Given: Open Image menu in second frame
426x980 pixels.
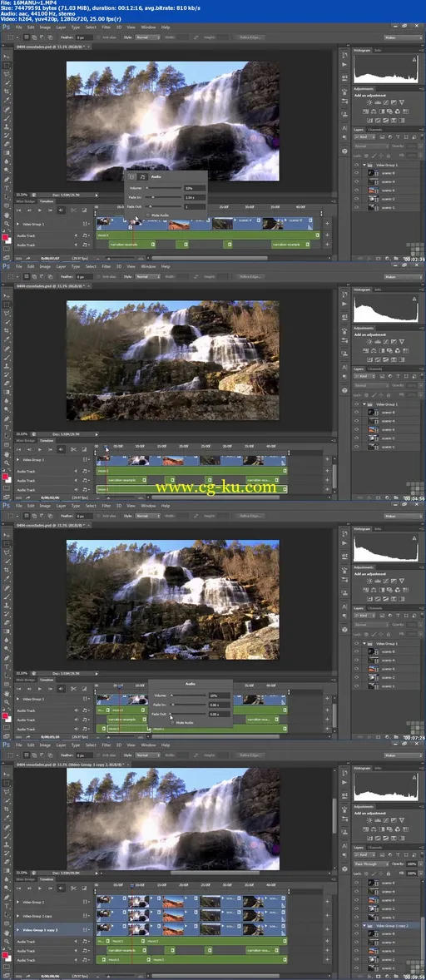Looking at the screenshot, I should point(45,266).
